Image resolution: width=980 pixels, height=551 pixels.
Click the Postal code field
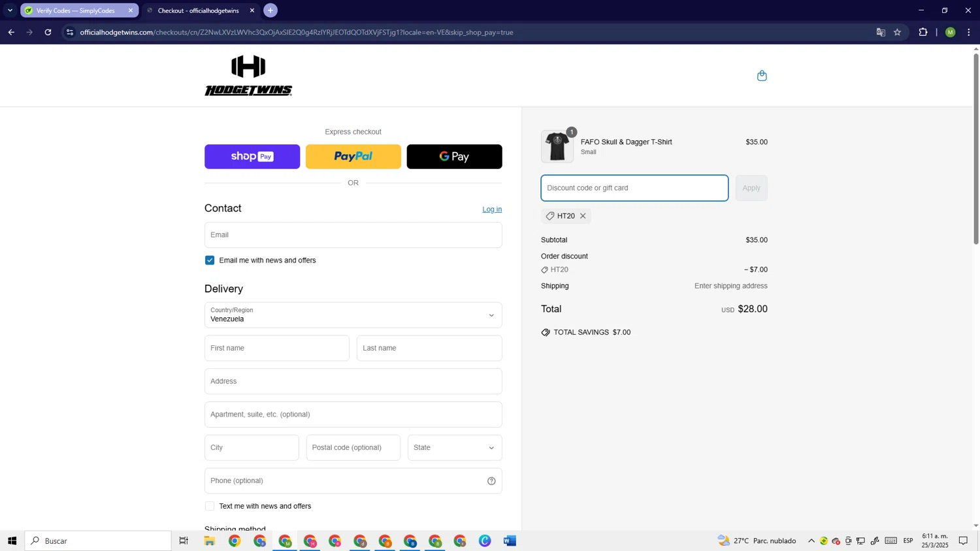353,448
